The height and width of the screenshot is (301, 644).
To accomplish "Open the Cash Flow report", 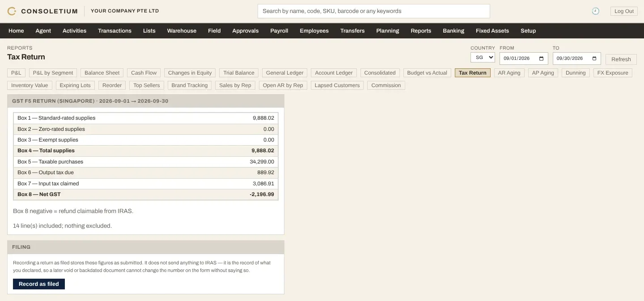I will (144, 73).
